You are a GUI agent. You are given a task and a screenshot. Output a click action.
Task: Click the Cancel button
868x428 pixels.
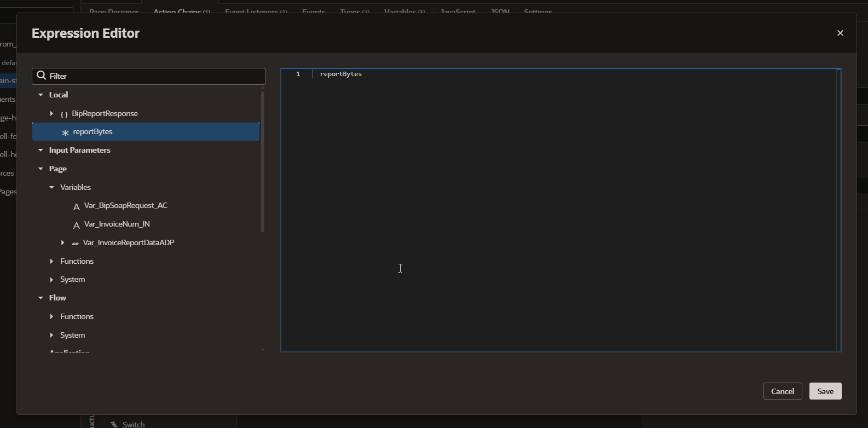(x=783, y=391)
